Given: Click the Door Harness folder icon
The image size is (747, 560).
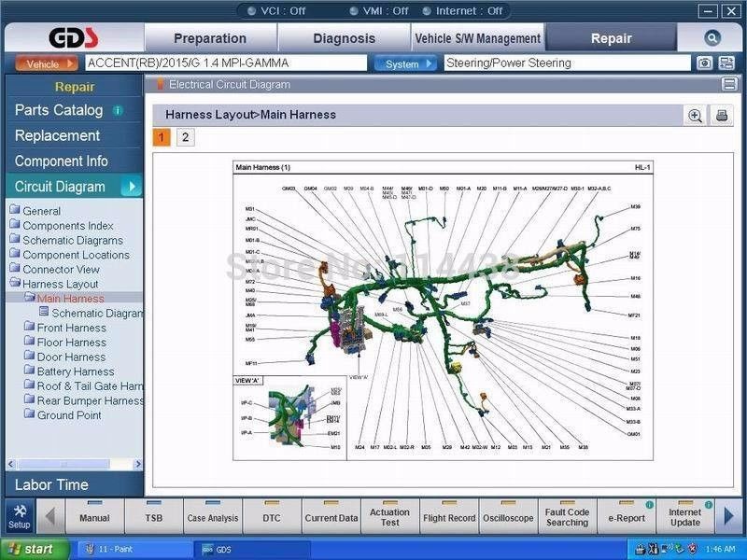Looking at the screenshot, I should (x=29, y=357).
